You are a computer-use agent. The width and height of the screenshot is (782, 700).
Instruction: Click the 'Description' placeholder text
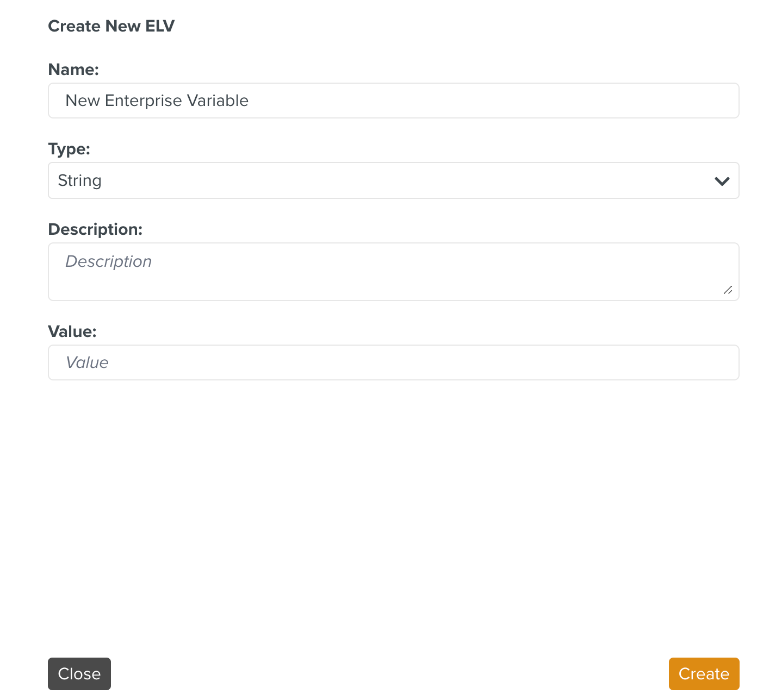point(108,261)
